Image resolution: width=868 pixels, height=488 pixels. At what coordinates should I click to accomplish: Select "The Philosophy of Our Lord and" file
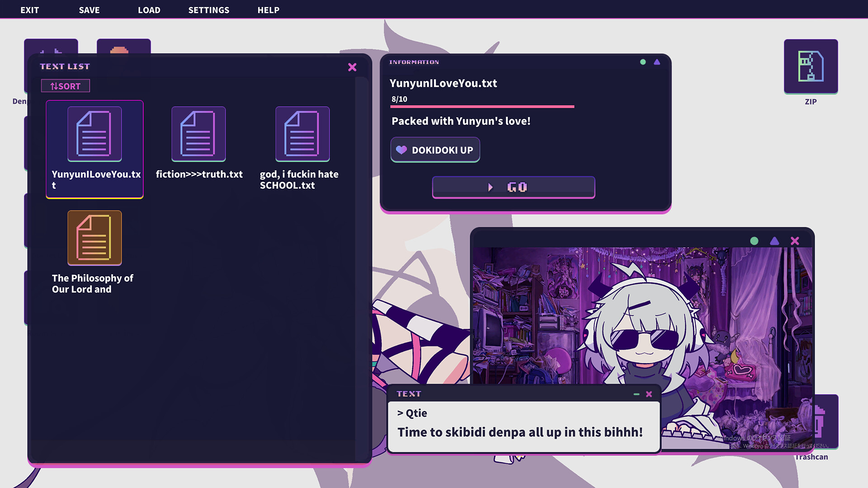(x=94, y=238)
